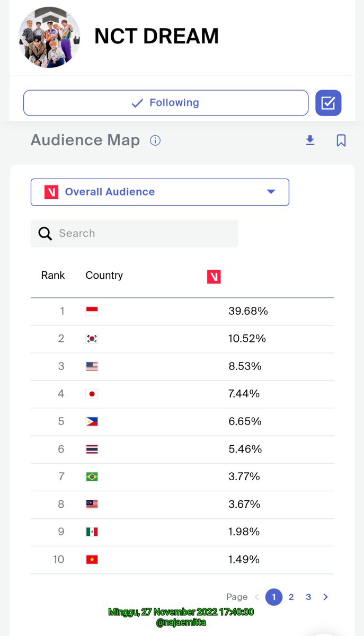The height and width of the screenshot is (636, 364).
Task: Download the Audience Map data
Action: 310,140
